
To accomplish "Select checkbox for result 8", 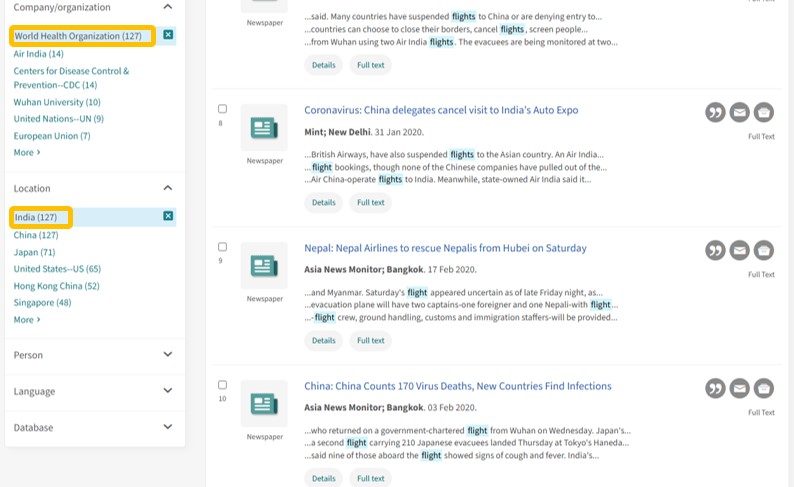I will (x=222, y=109).
